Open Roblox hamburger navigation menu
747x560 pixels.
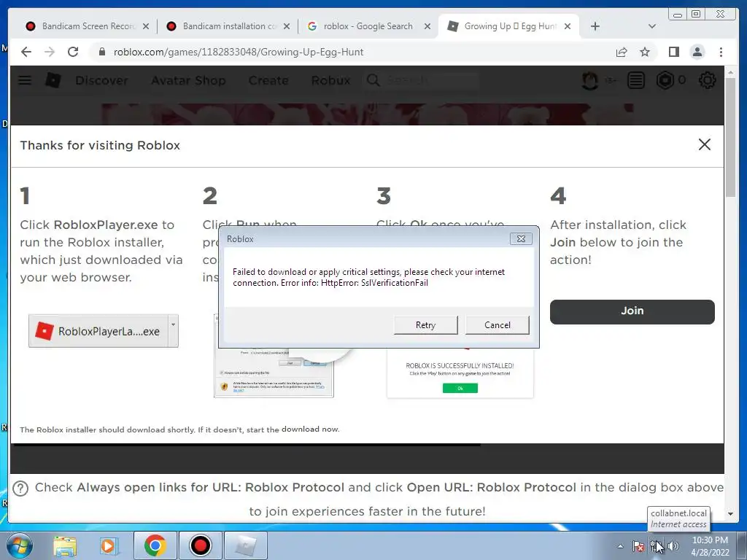pyautogui.click(x=24, y=80)
